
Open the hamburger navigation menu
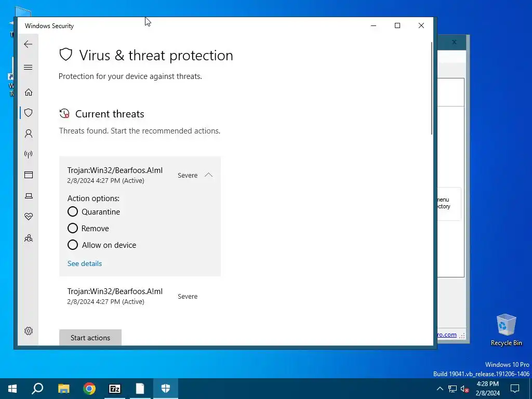pos(28,67)
